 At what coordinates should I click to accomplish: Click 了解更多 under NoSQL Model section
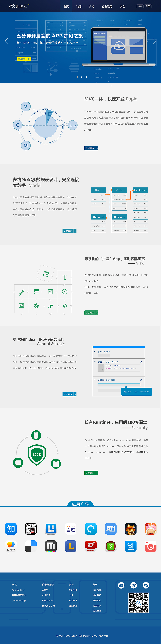70,231
